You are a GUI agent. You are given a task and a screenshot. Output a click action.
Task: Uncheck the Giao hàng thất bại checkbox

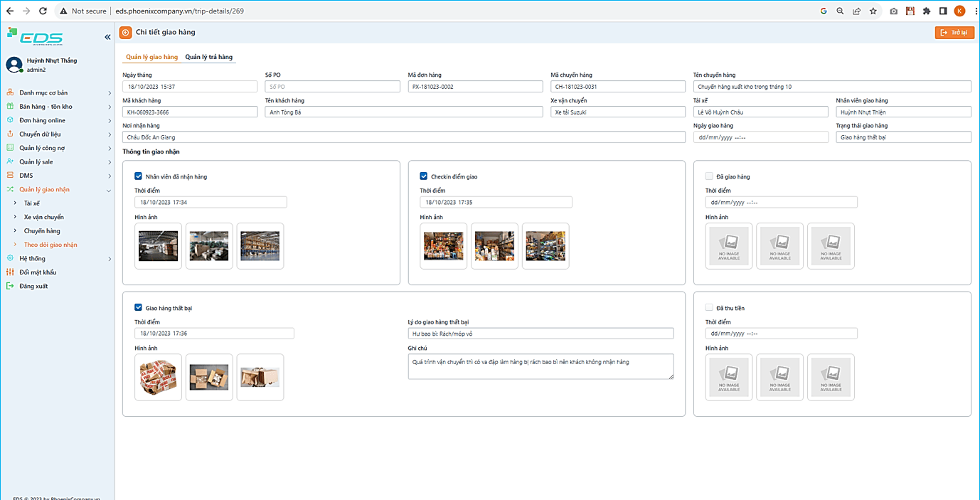139,308
